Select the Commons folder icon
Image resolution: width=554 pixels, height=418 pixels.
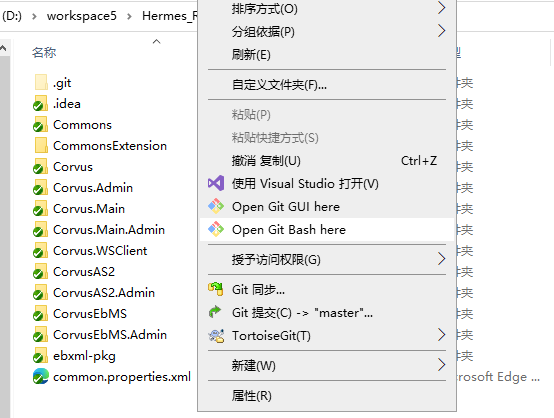[41, 125]
